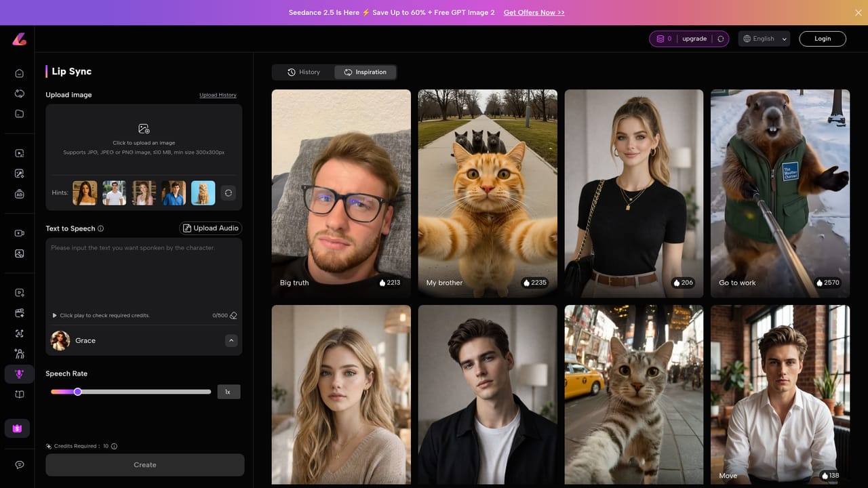The width and height of the screenshot is (868, 488).
Task: Refresh the hint images
Action: [229, 193]
